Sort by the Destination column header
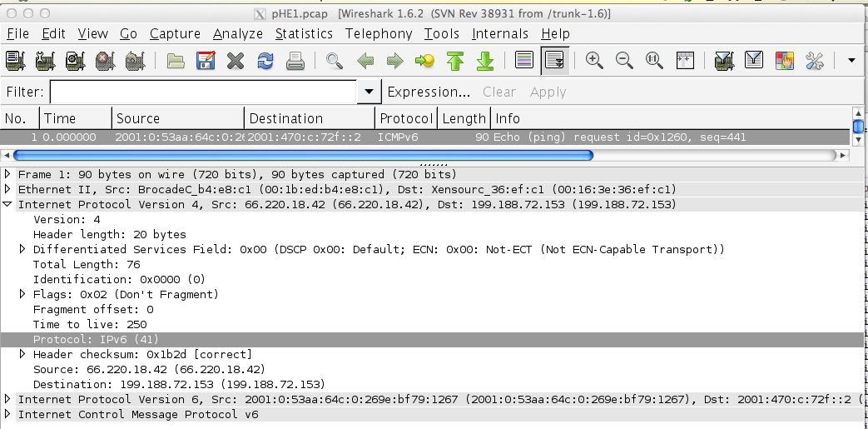 point(310,118)
